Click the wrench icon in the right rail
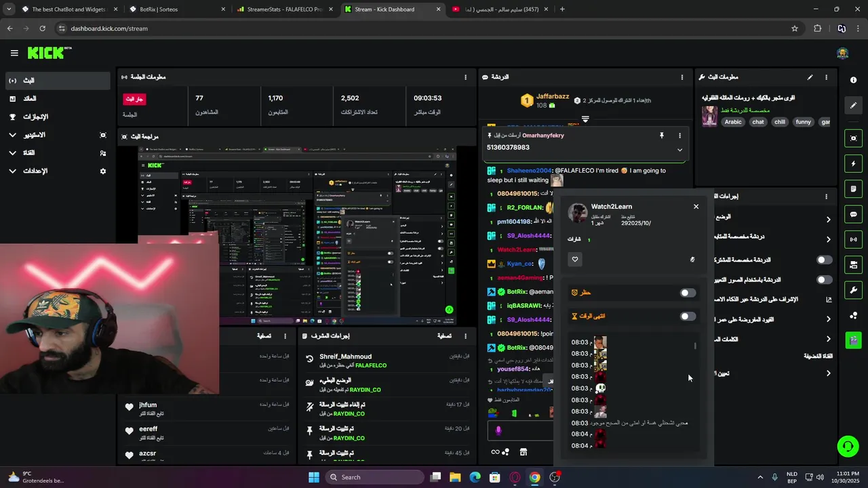This screenshot has height=488, width=868. pos(853,290)
